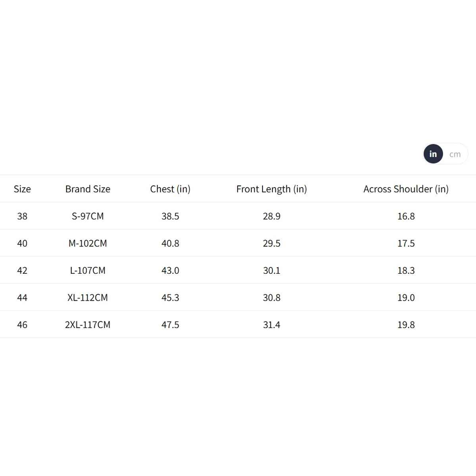The width and height of the screenshot is (476, 476).
Task: Click the S-97CM brand size cell
Action: [x=88, y=216]
